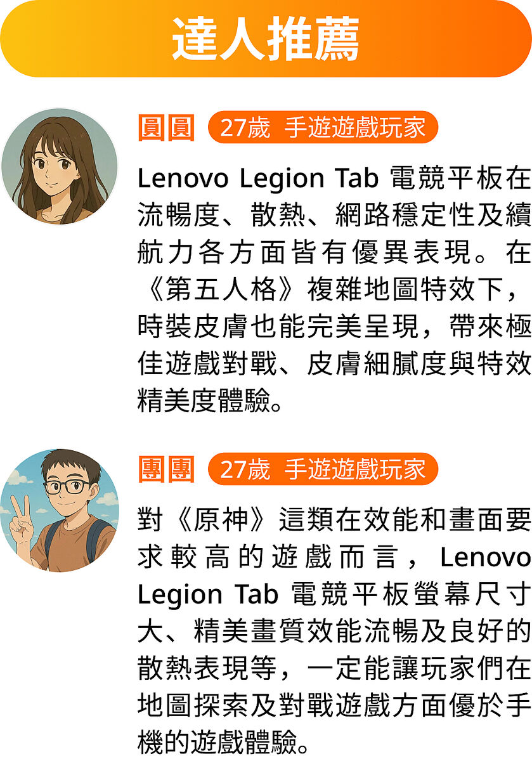Viewport: 532px width, 761px height.
Task: Select the 團團 name label
Action: 166,469
